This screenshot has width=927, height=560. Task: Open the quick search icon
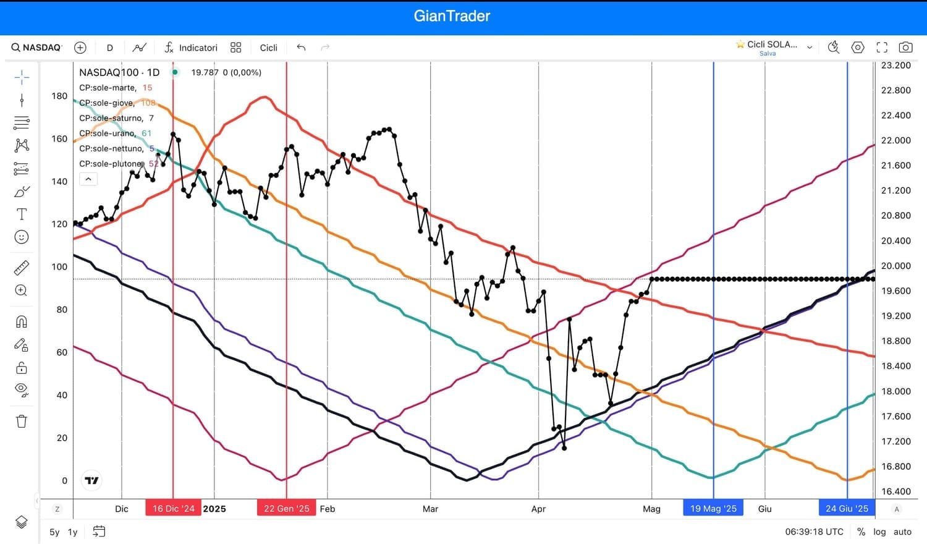pos(834,48)
